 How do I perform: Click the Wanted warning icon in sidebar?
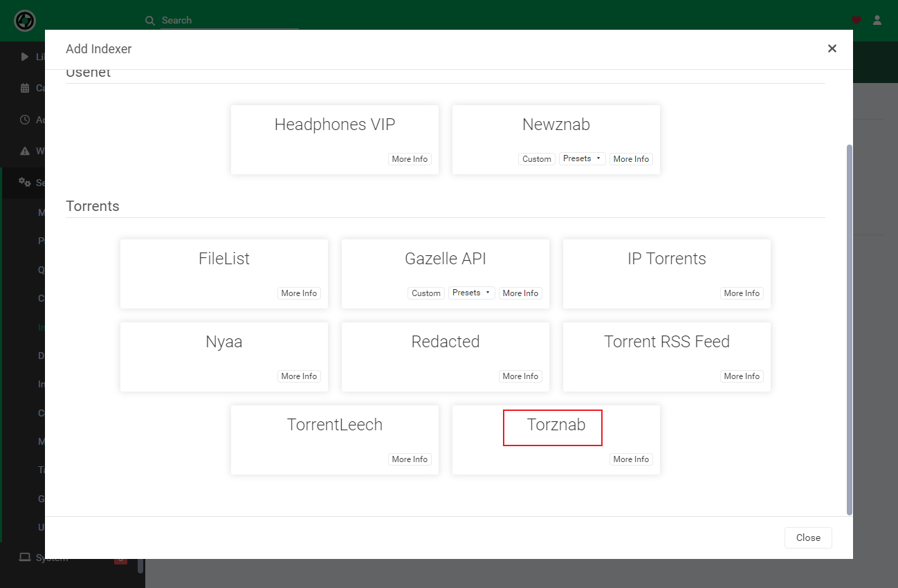tap(25, 151)
